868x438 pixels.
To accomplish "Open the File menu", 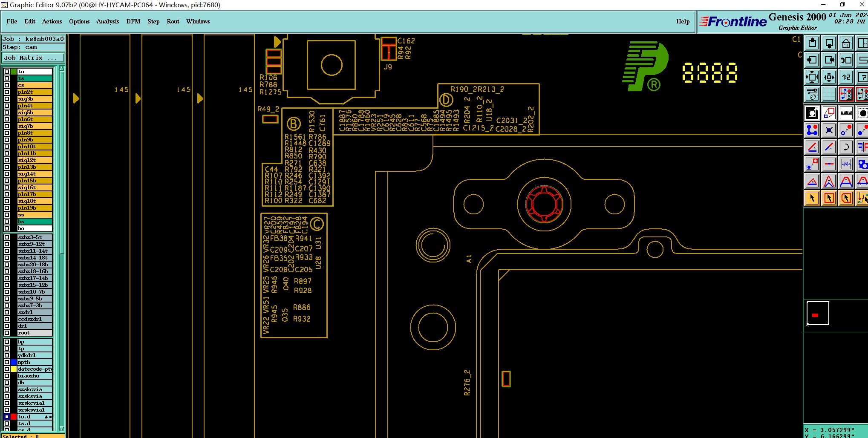I will pos(12,21).
